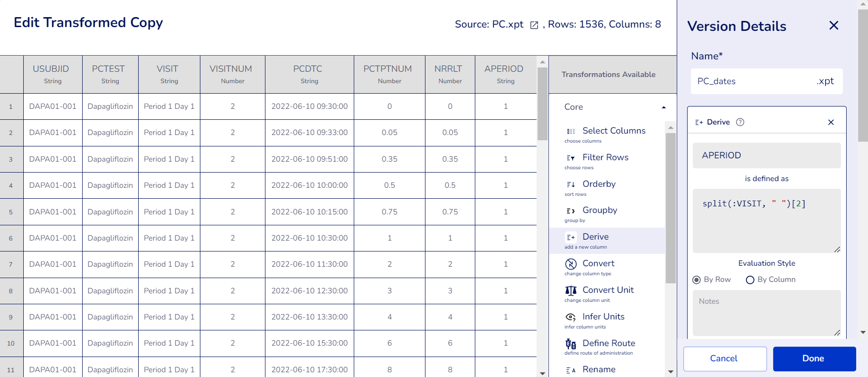Viewport: 868px width, 377px height.
Task: Click the transformations list scrollbar thumb
Action: tap(670, 208)
